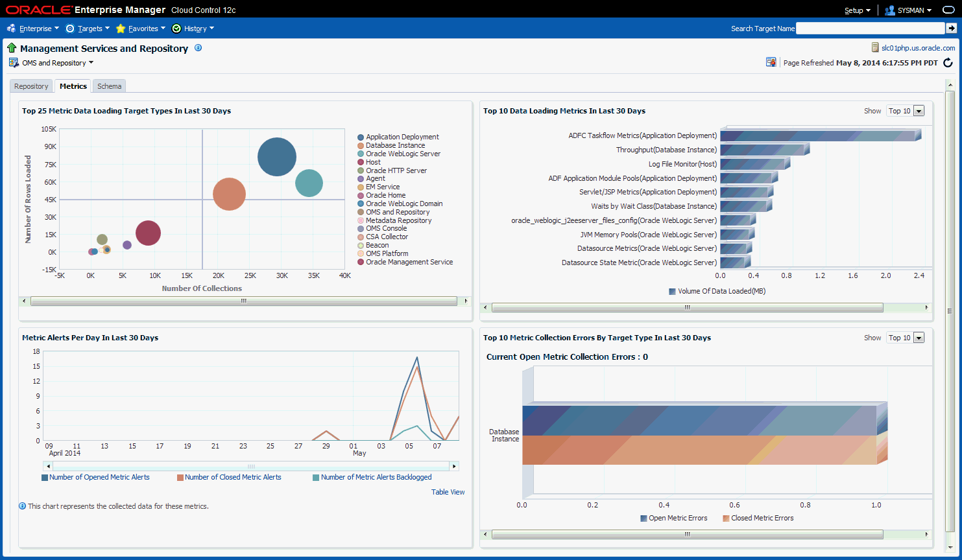This screenshot has height=560, width=962.
Task: Click left arrow of data loading metrics scrollbar
Action: pos(486,308)
